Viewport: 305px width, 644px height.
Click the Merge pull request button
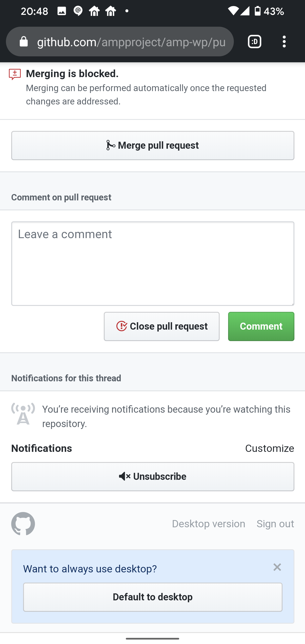[152, 145]
